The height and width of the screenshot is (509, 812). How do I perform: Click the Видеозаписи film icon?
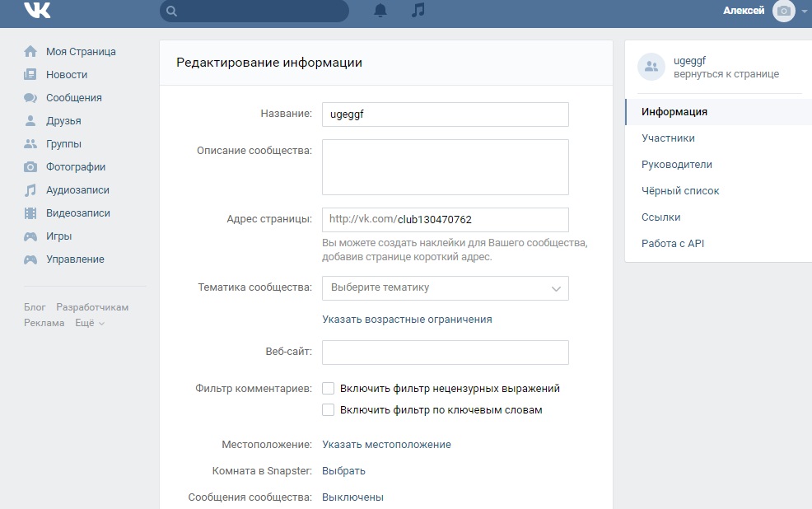[x=30, y=213]
